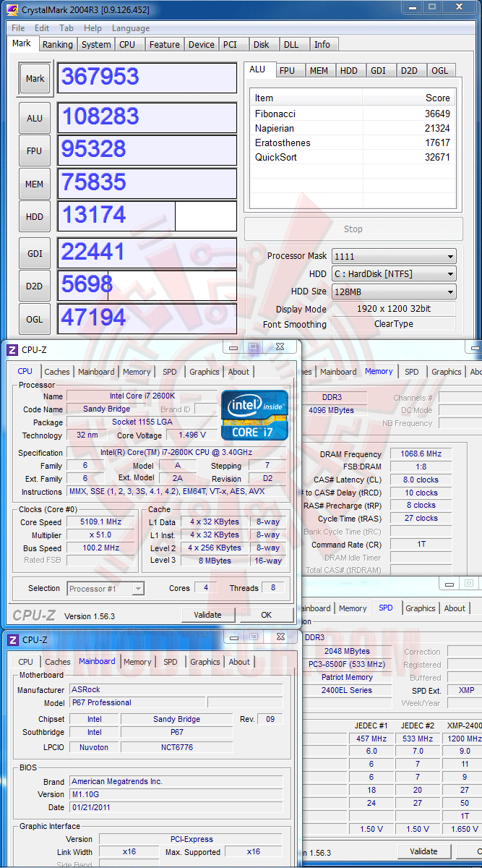The width and height of the screenshot is (482, 868).
Task: Switch to Graphics tab in first CPU-Z window
Action: tap(204, 372)
